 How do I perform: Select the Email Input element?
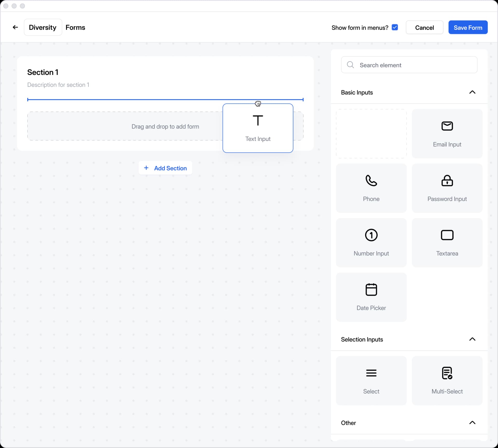(447, 134)
